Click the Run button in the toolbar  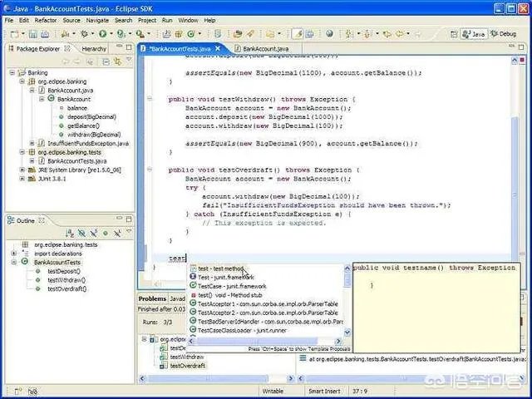(x=103, y=34)
